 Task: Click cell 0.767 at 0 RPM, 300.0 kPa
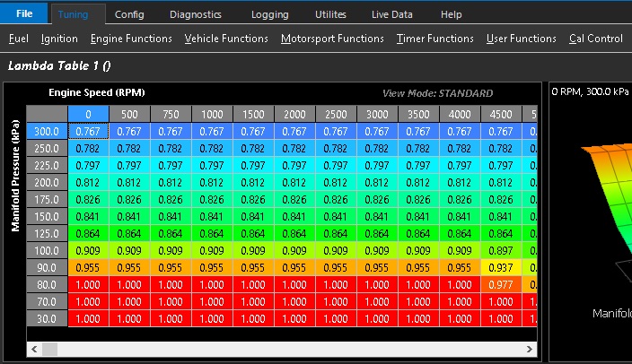coord(88,131)
